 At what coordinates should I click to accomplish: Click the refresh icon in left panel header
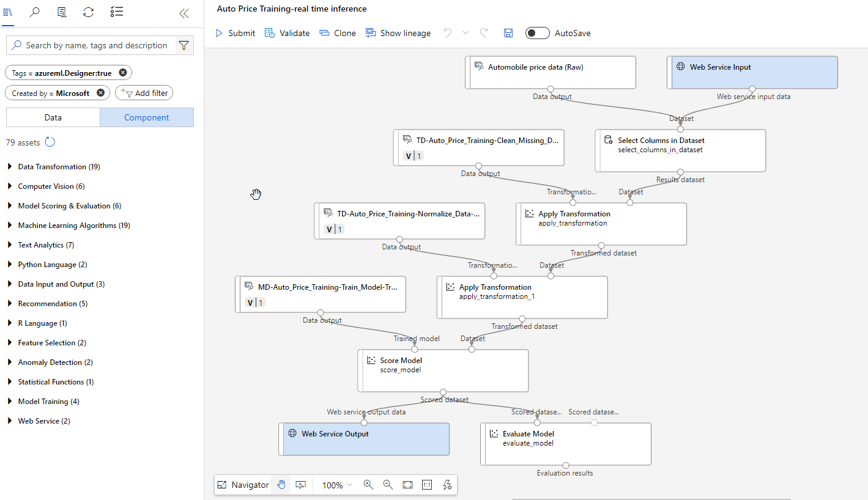click(x=88, y=12)
